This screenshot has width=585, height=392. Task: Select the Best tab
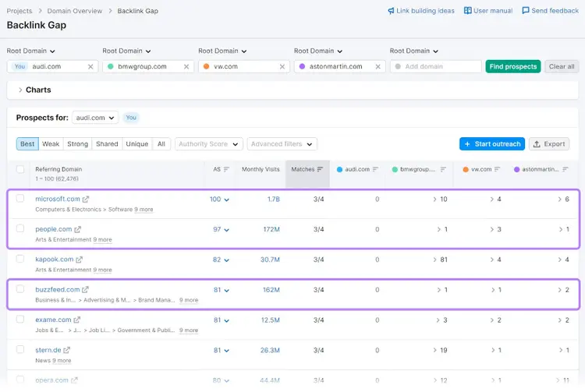[x=27, y=144]
